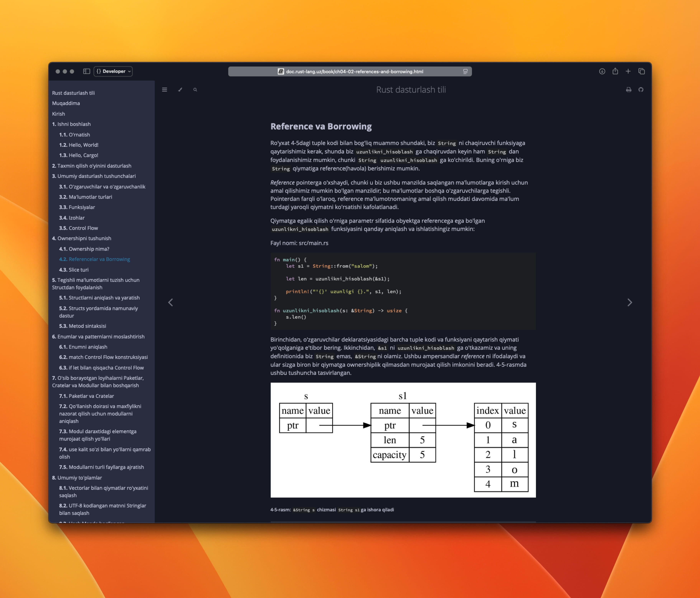
Task: Go to next chapter arrow
Action: 629,302
